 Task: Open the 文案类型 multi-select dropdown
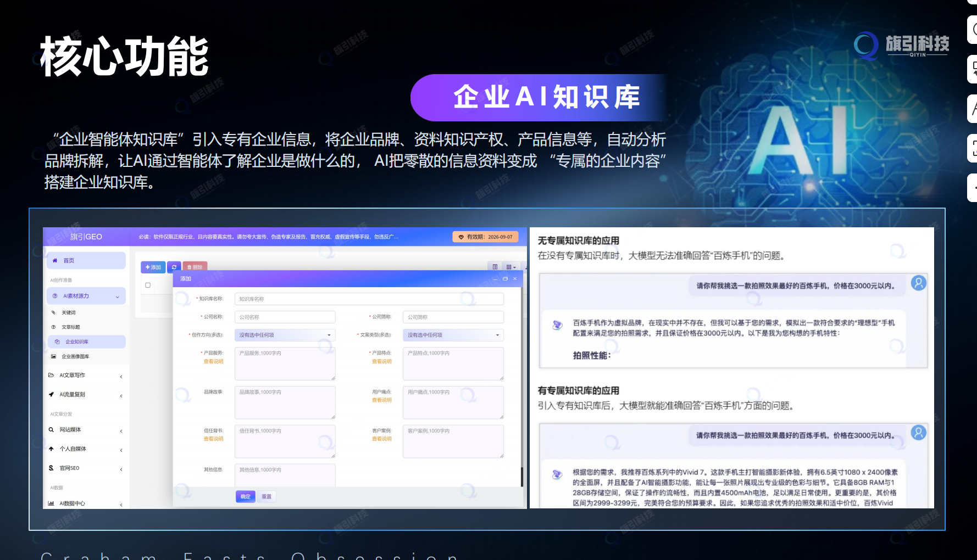click(x=453, y=335)
